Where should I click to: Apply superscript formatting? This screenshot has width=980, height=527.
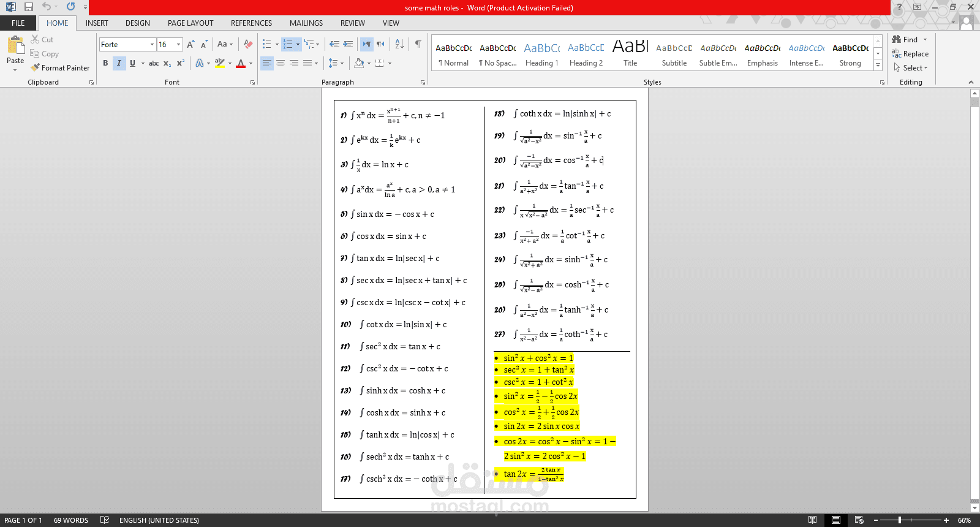click(x=181, y=63)
